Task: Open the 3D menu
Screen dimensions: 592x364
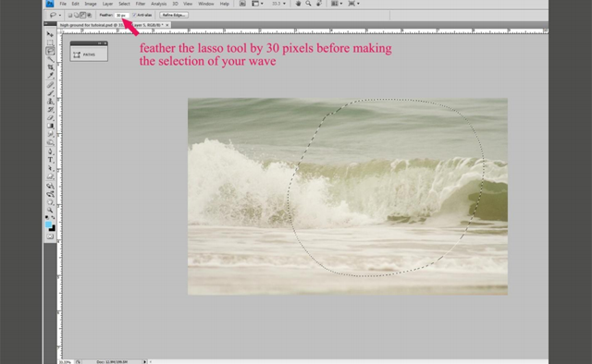Action: tap(175, 4)
